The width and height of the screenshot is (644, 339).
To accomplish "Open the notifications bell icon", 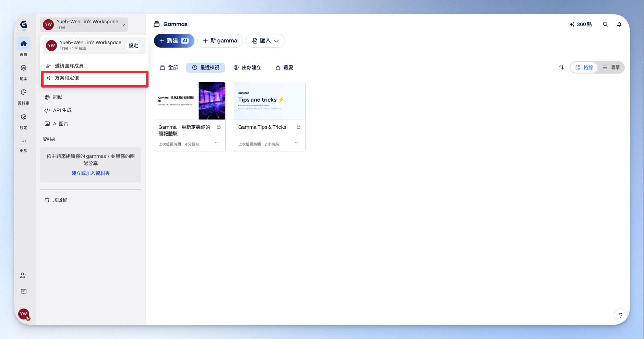I will [619, 24].
